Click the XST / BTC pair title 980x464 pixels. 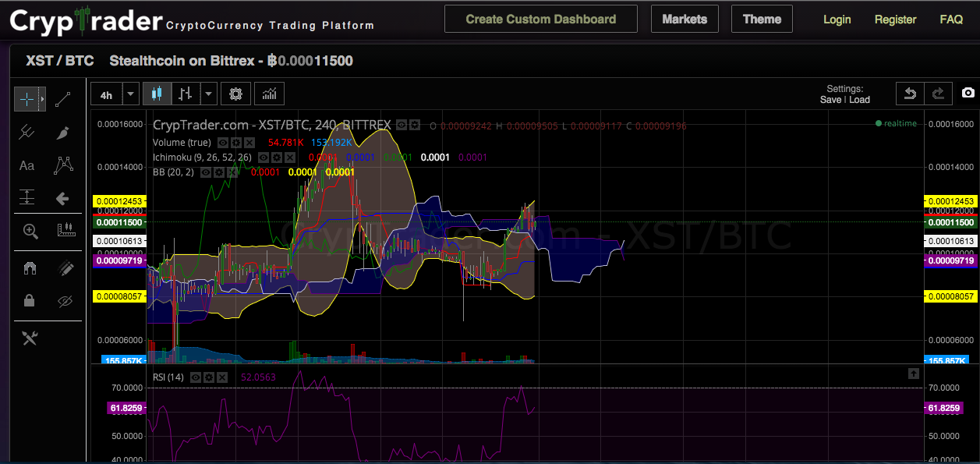(x=60, y=61)
